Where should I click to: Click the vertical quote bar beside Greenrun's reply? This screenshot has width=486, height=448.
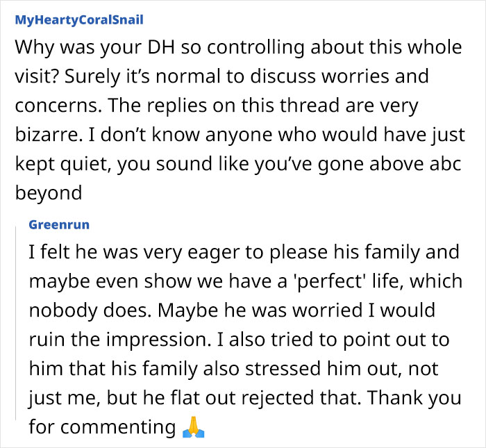pos(16,327)
